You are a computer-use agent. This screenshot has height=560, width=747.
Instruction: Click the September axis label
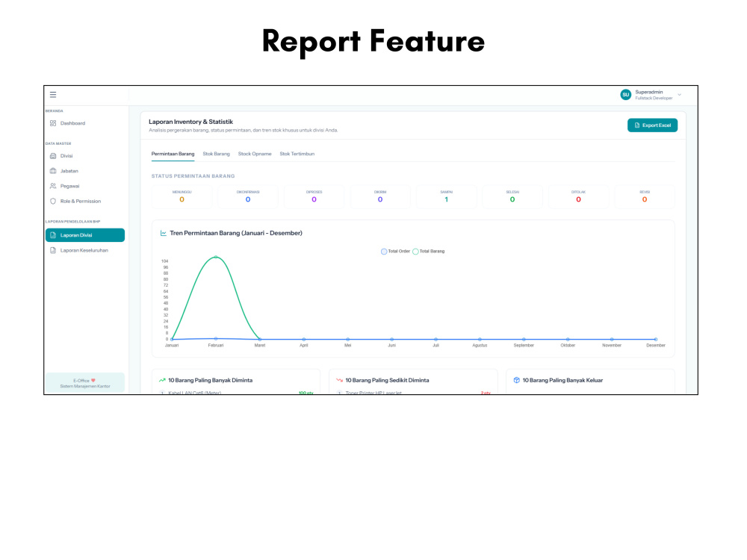click(x=524, y=345)
